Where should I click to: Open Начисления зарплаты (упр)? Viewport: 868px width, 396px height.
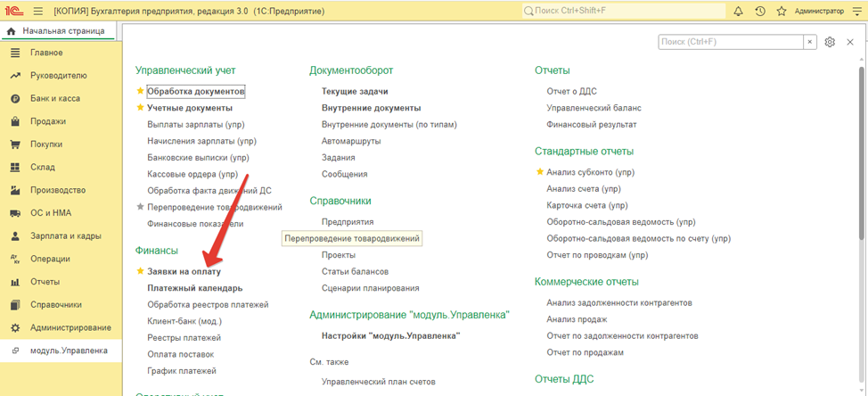tap(202, 141)
